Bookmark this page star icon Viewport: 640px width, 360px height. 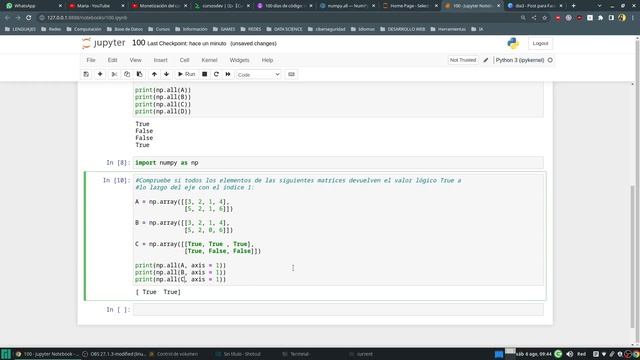pyautogui.click(x=544, y=18)
